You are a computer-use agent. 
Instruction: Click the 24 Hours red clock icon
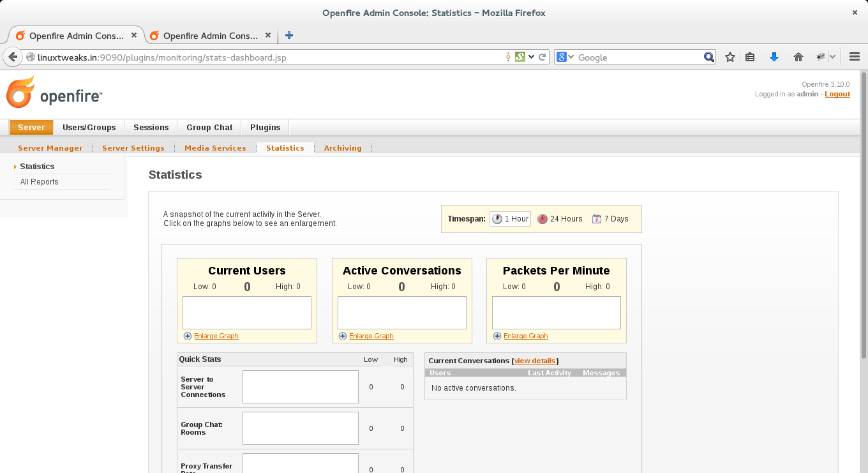(542, 219)
